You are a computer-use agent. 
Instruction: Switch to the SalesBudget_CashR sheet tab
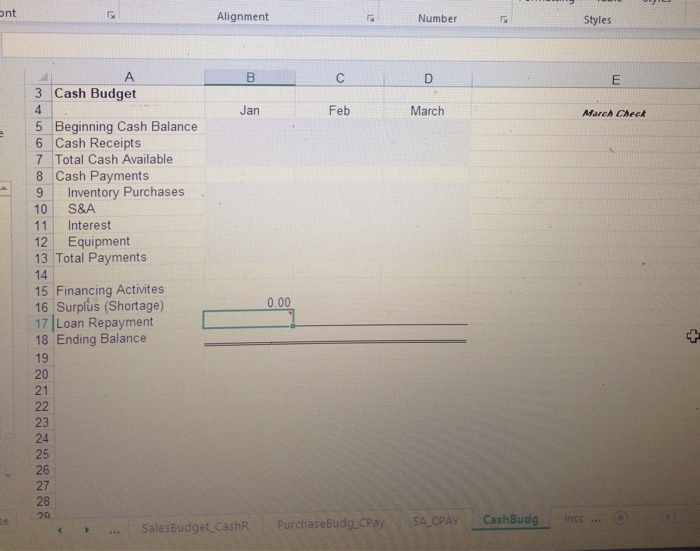pos(195,527)
